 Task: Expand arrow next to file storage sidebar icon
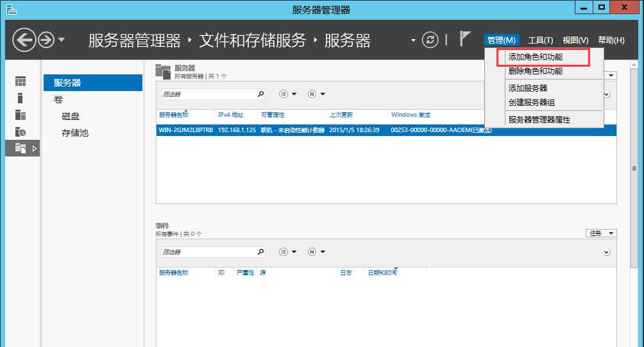coord(35,148)
